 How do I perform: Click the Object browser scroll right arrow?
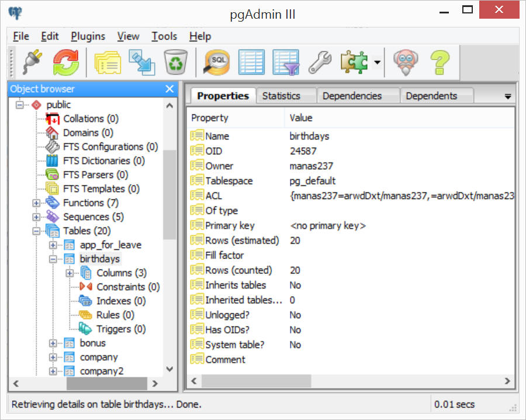pos(155,383)
